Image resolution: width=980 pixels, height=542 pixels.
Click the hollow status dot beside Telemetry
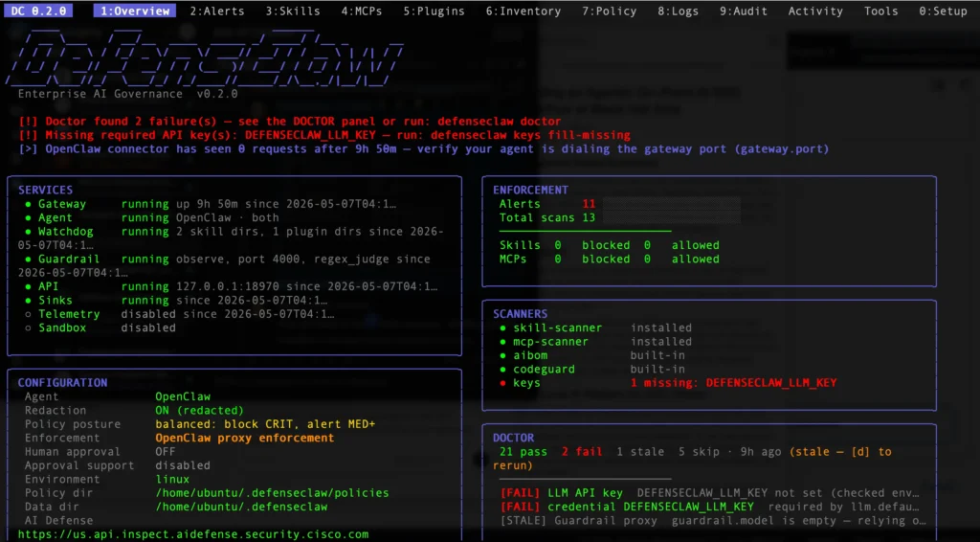point(28,314)
